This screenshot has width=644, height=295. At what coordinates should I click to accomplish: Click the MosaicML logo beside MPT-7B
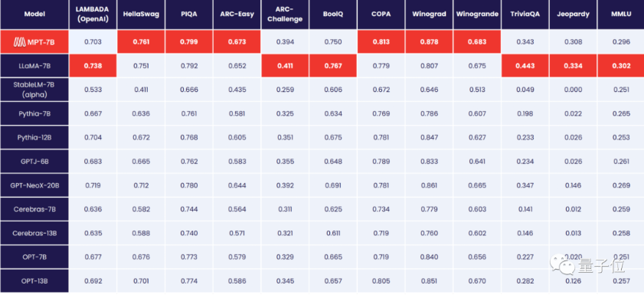coord(20,41)
